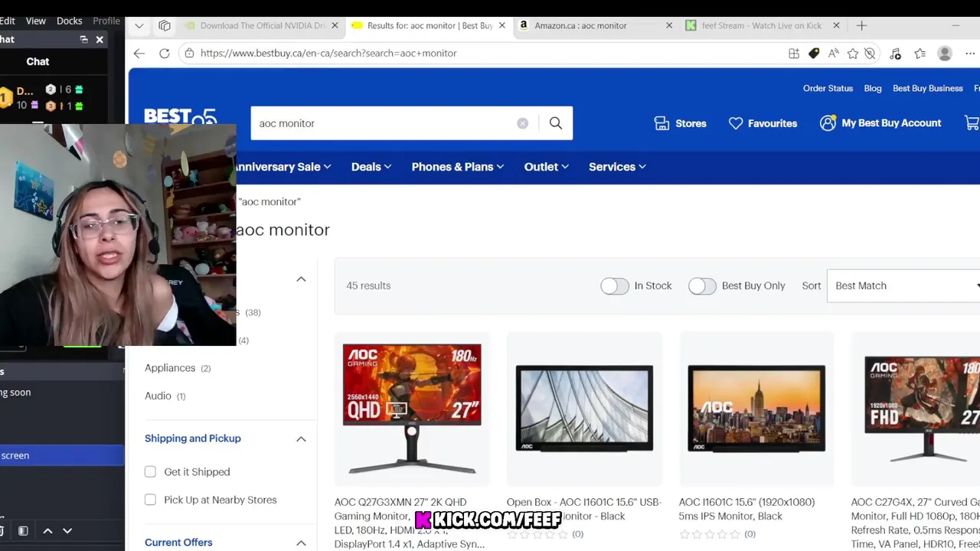
Task: Click the shopping price tag icon
Action: (x=814, y=53)
